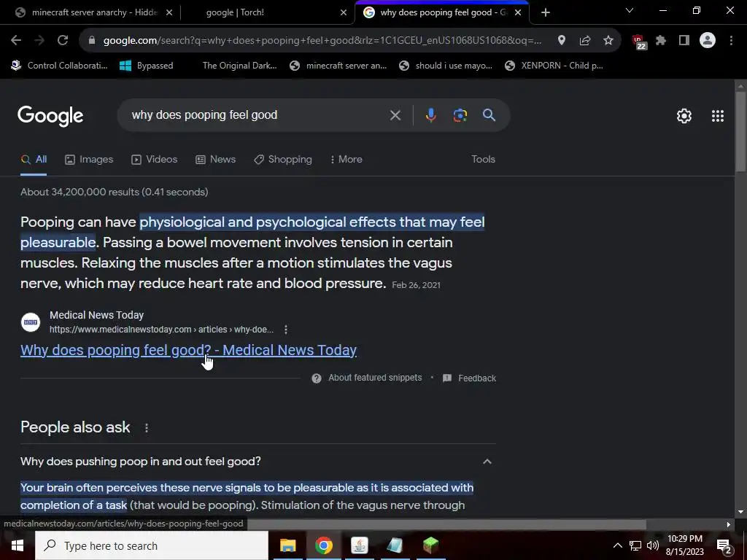The image size is (747, 560).
Task: Open the Minecraft grass block taskbar icon
Action: tap(430, 545)
